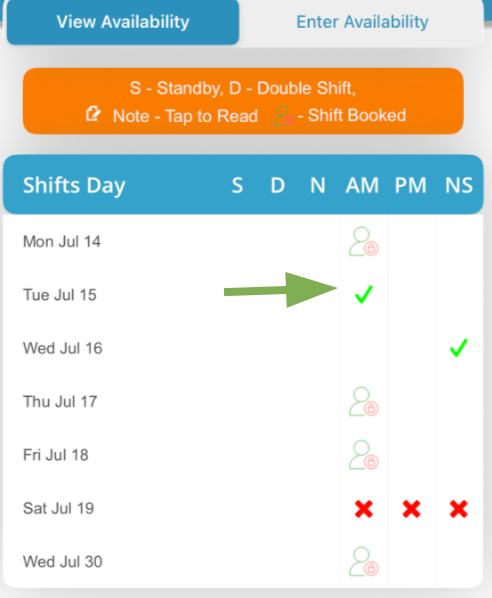Toggle the red AM cross on Sat Jul 19
Viewport: 492px width, 598px height.
[x=363, y=509]
